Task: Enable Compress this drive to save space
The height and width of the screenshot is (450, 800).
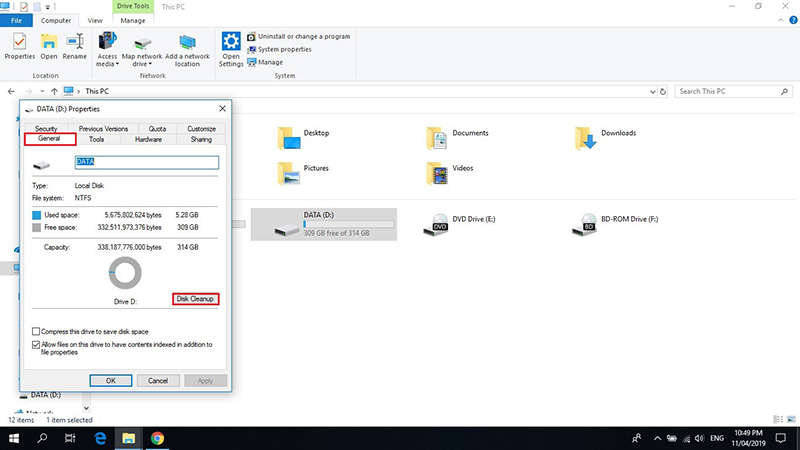Action: pos(37,331)
